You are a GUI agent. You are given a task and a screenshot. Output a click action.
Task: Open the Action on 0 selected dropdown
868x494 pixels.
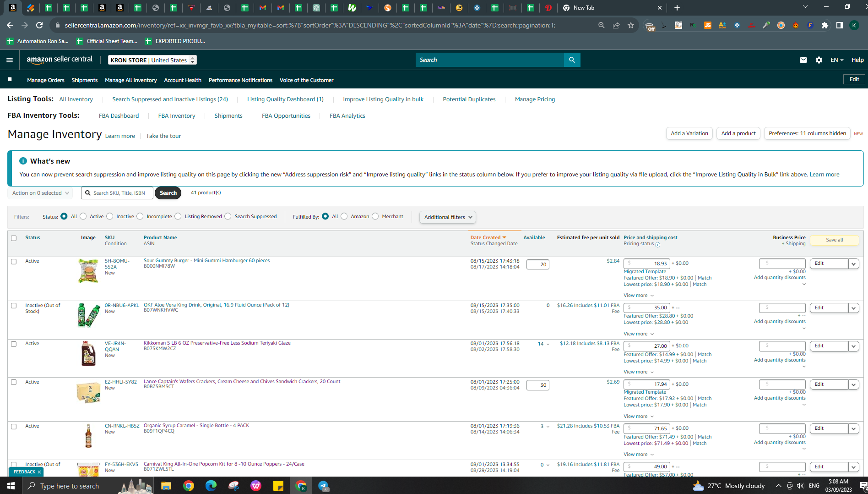tap(40, 193)
